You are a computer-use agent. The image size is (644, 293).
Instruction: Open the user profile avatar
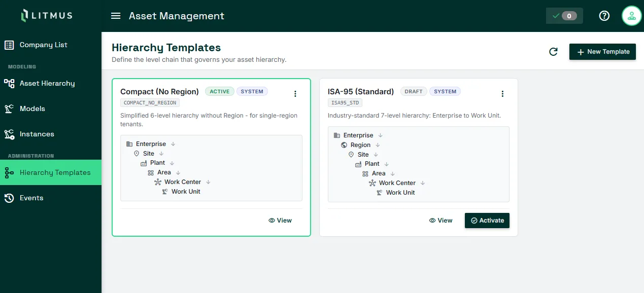click(x=632, y=16)
